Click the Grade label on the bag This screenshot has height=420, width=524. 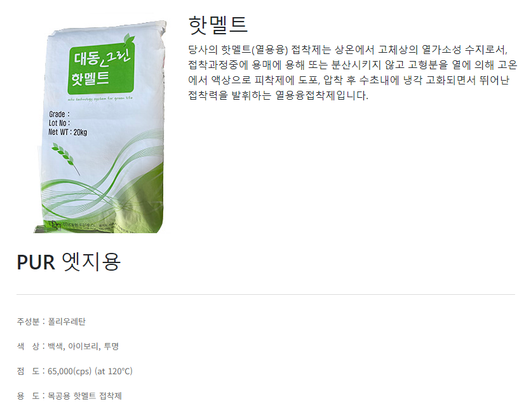pyautogui.click(x=59, y=114)
